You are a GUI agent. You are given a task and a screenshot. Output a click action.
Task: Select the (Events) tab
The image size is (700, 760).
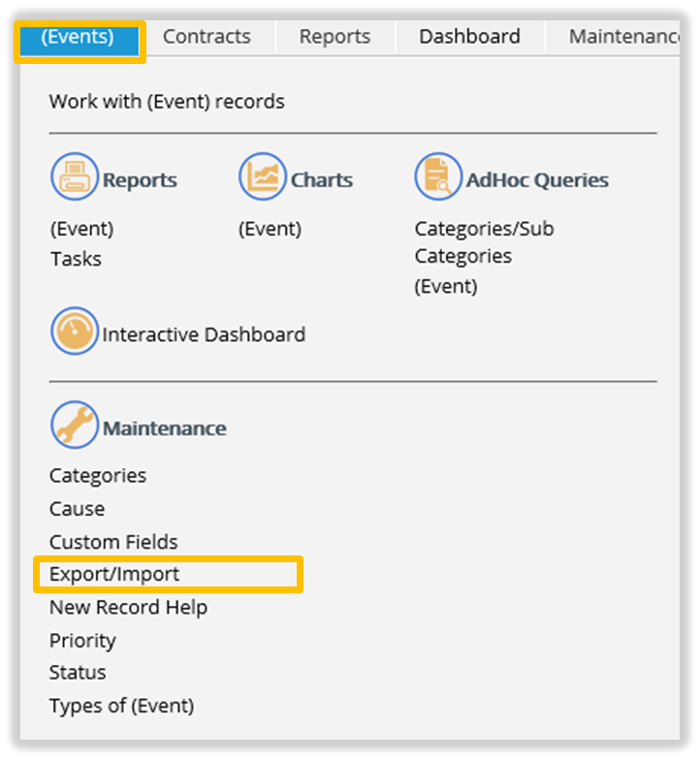[78, 38]
